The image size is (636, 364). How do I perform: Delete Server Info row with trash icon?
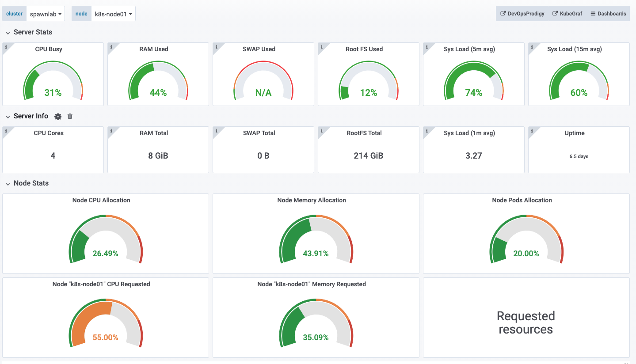click(70, 116)
